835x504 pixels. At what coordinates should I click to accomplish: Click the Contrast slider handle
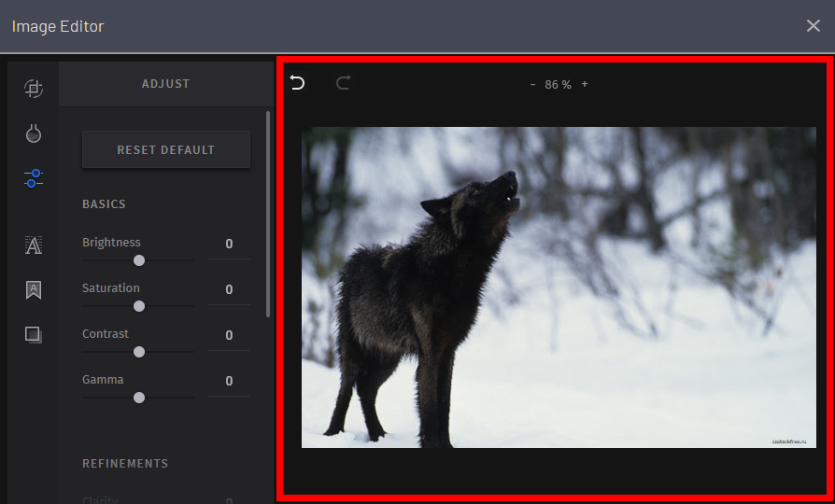pos(139,352)
